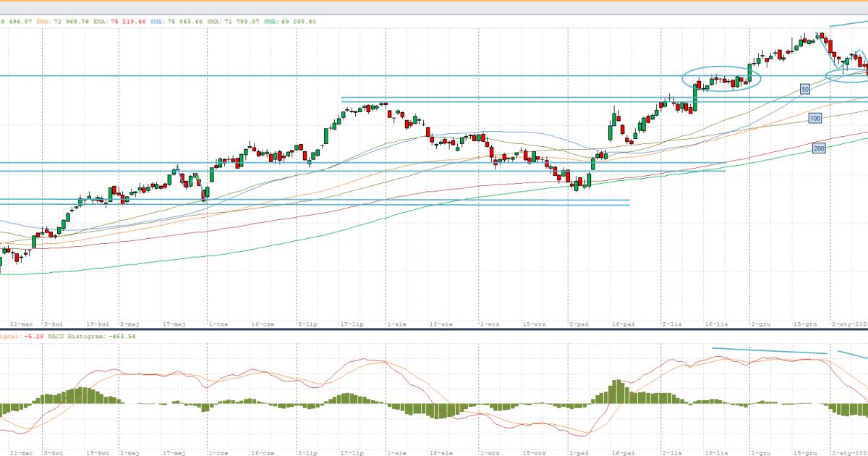Click 1-gru on the price chart time axis

pos(759,324)
